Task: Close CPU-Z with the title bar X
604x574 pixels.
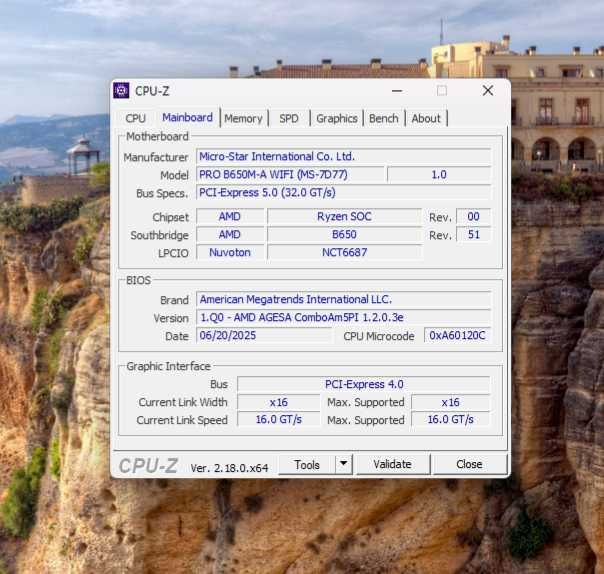Action: 488,91
